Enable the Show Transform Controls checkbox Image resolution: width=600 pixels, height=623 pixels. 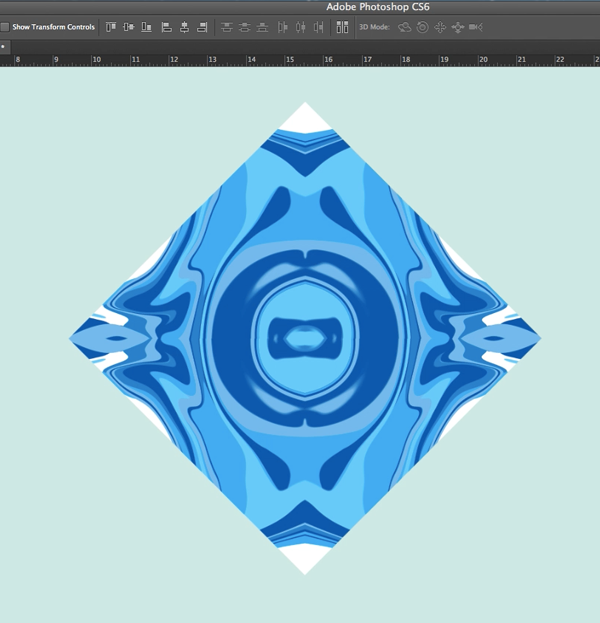click(x=5, y=27)
